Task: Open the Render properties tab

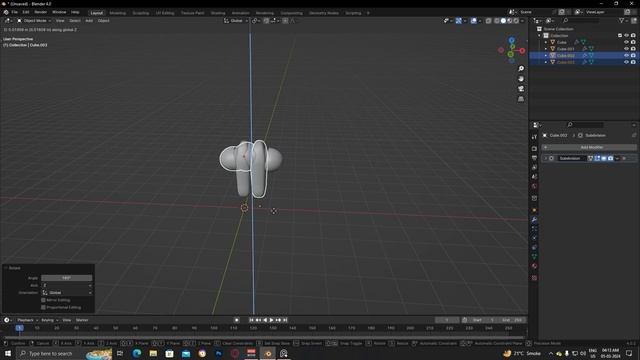Action: coord(534,149)
